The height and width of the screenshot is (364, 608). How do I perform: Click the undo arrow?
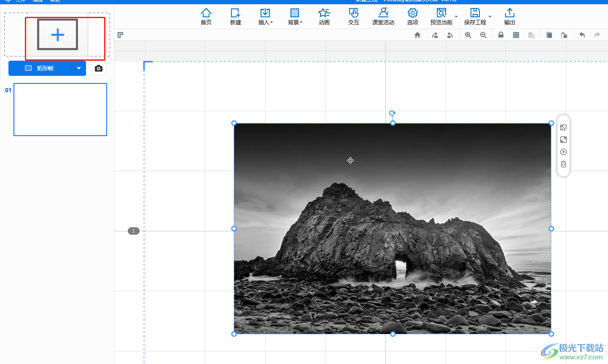click(582, 35)
